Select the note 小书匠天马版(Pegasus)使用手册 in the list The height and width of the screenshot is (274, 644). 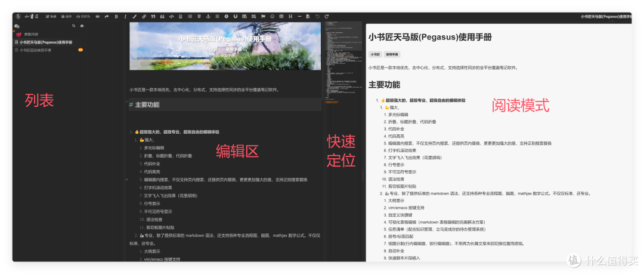tap(46, 42)
